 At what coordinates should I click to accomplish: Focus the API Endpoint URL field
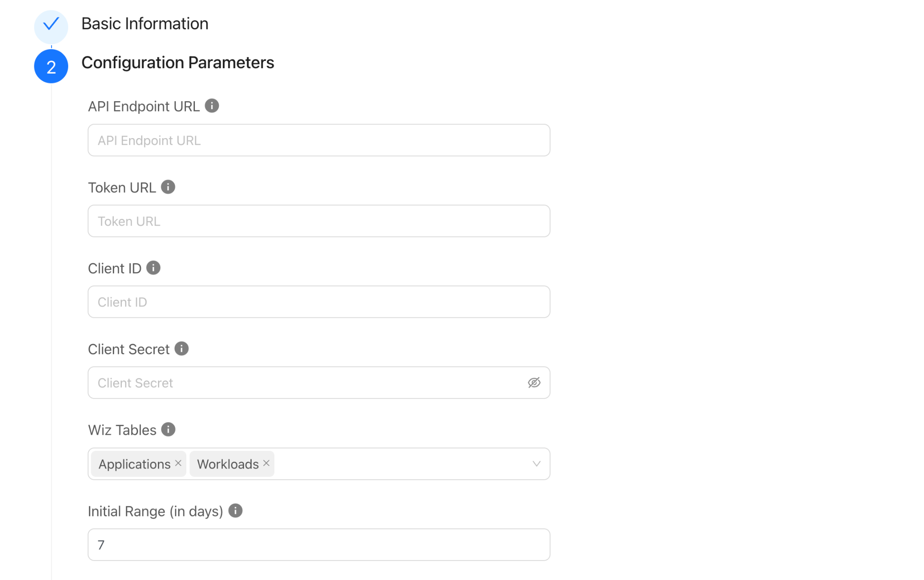tap(319, 140)
